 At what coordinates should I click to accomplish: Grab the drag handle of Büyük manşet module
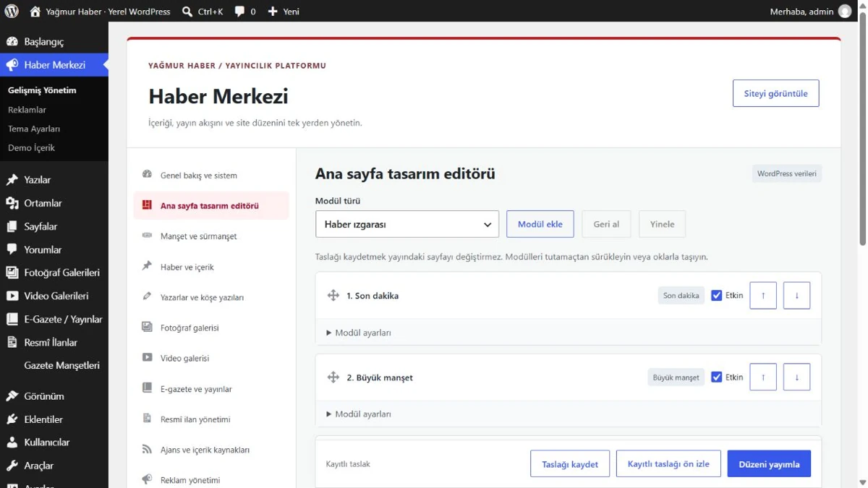333,377
